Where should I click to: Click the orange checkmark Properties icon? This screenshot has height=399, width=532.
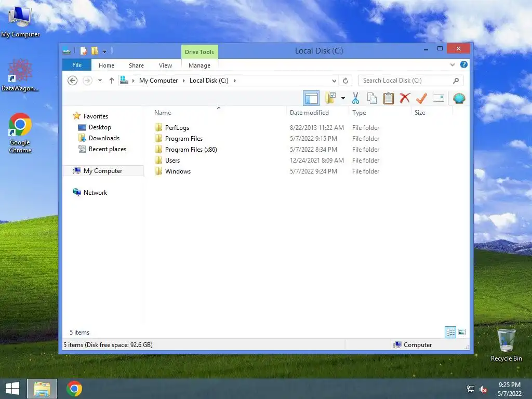click(421, 98)
